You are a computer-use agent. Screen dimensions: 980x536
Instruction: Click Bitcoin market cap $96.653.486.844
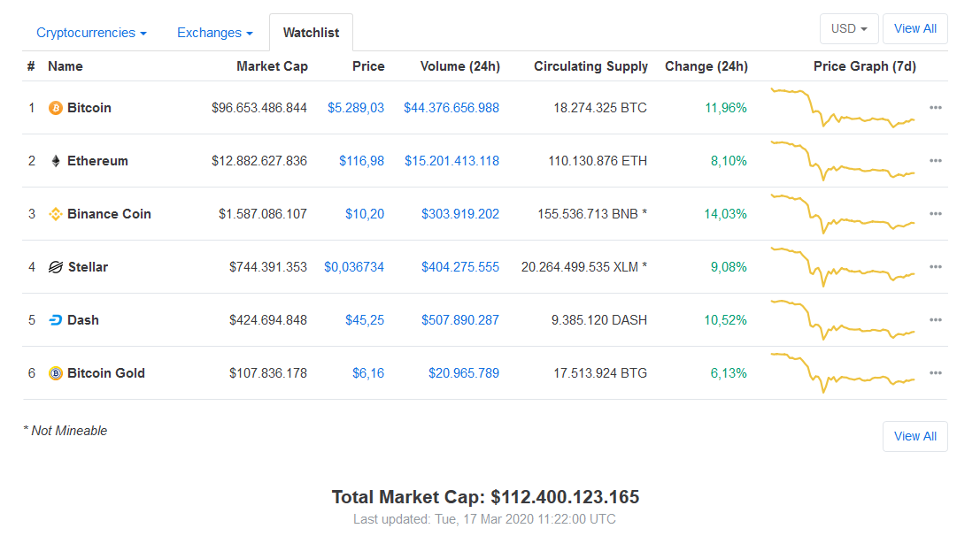(259, 107)
